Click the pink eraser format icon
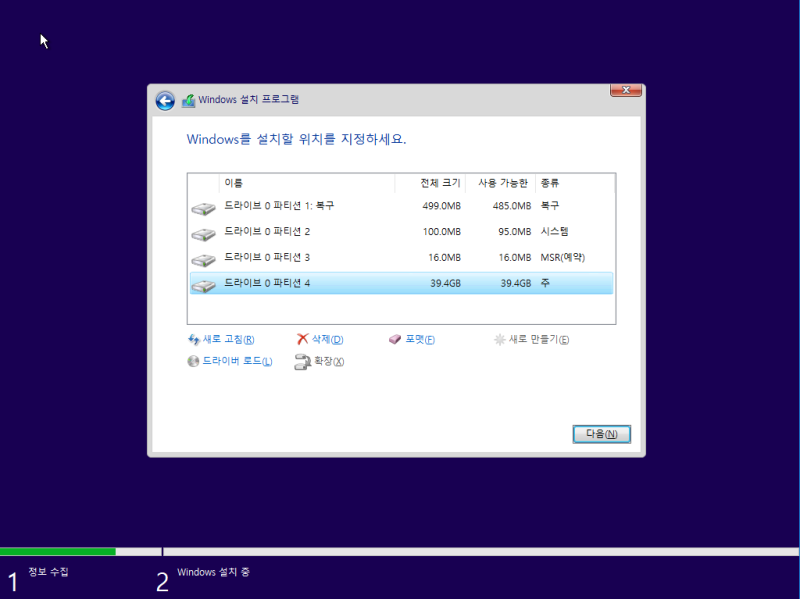 [x=395, y=339]
